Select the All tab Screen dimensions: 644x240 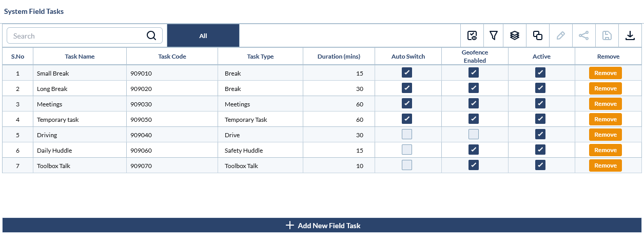coord(203,36)
